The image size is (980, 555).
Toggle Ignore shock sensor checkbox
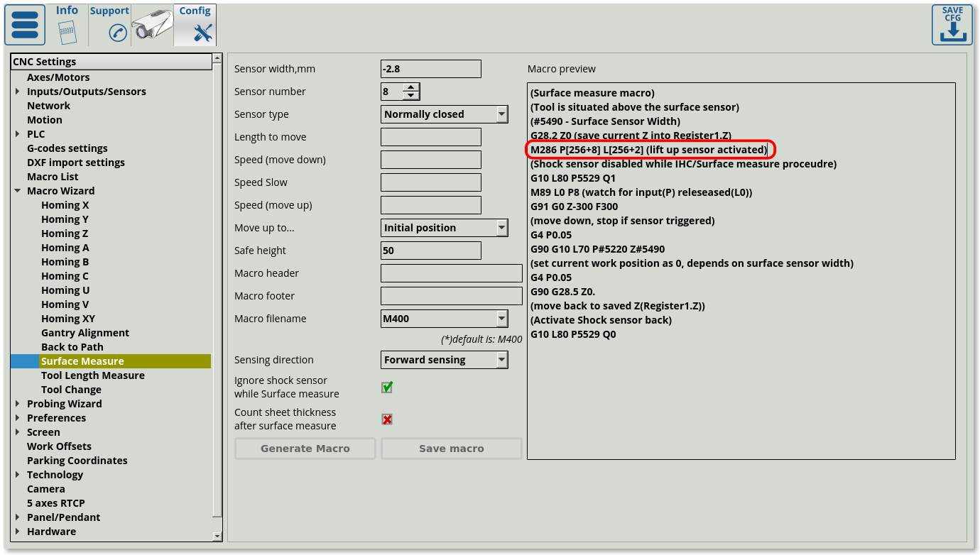click(x=387, y=388)
